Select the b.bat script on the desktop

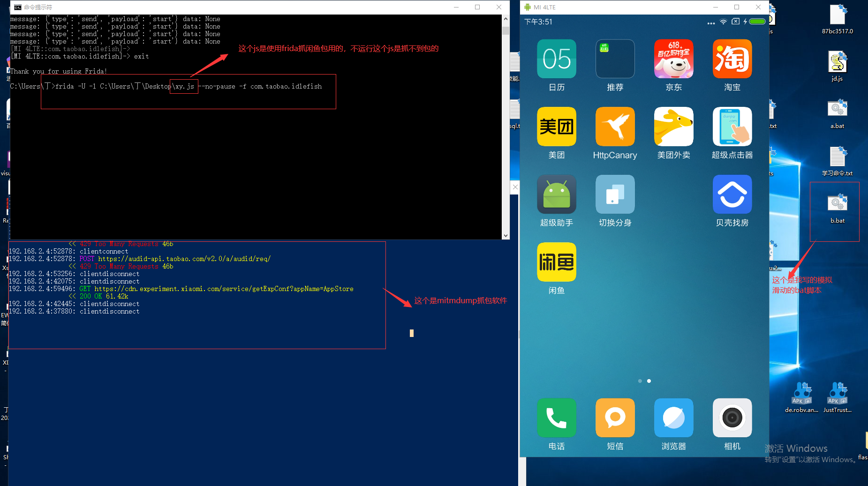[837, 209]
